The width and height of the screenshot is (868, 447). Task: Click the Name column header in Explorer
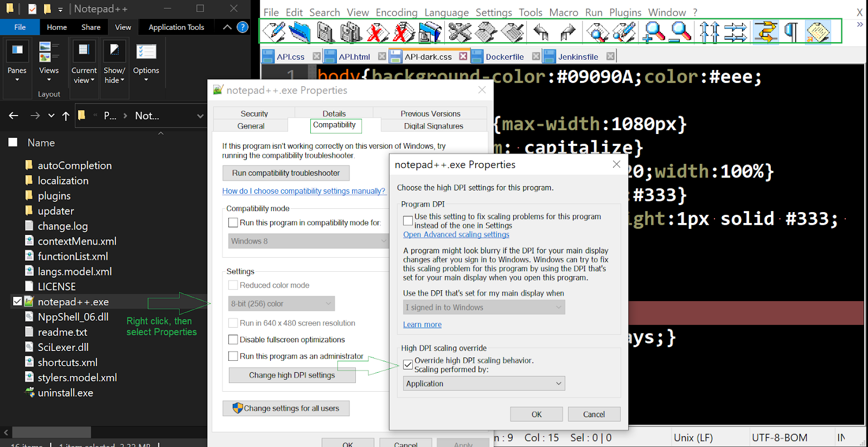pyautogui.click(x=41, y=143)
